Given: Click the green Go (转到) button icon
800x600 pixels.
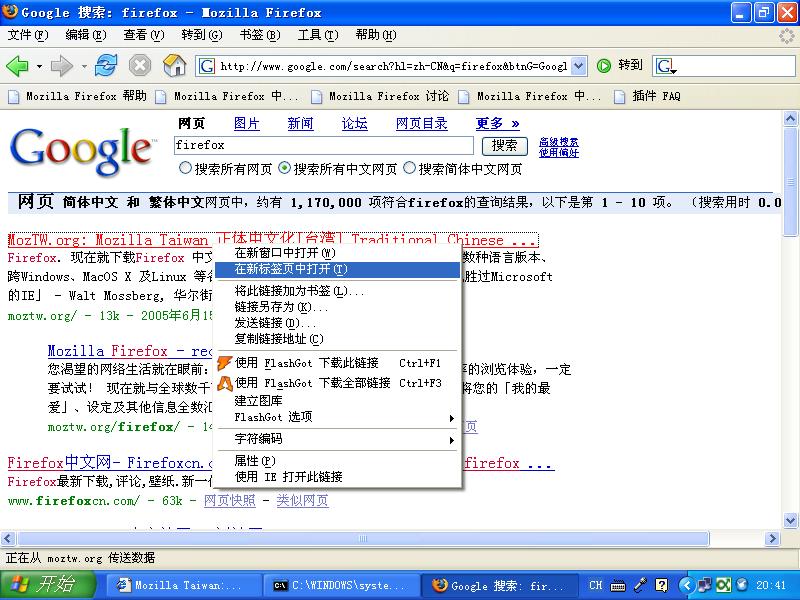Looking at the screenshot, I should pos(604,66).
